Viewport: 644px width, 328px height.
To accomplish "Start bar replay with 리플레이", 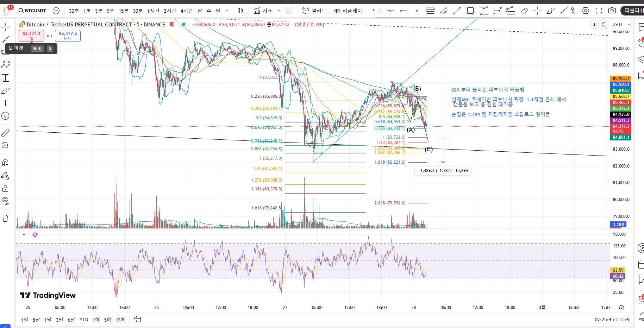I will pyautogui.click(x=348, y=11).
